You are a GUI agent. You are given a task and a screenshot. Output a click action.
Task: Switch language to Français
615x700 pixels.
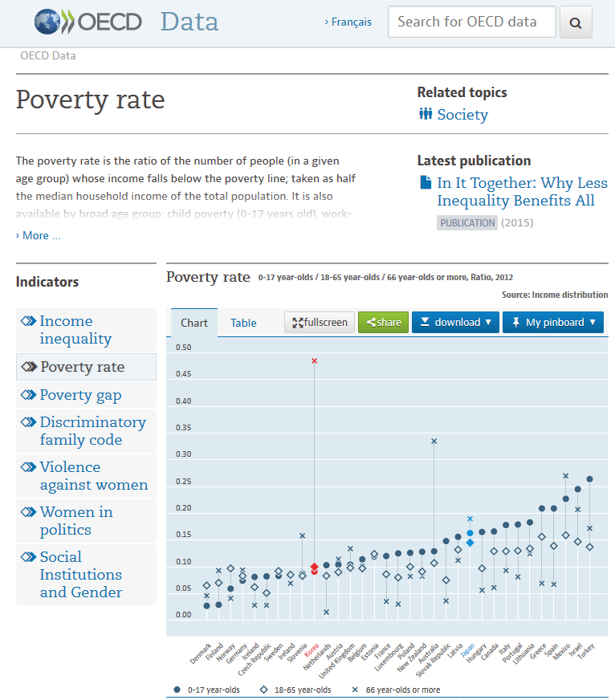point(348,22)
